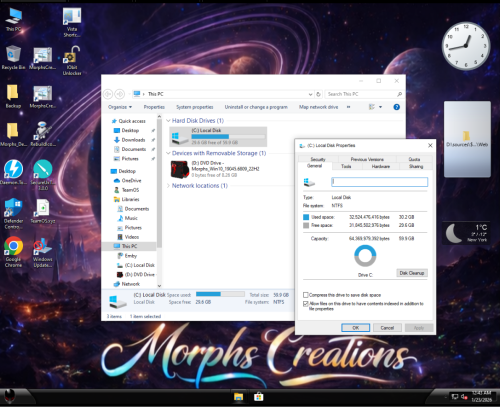Screen dimensions: 500x407
Task: Focus the drive label text field
Action: click(x=379, y=182)
